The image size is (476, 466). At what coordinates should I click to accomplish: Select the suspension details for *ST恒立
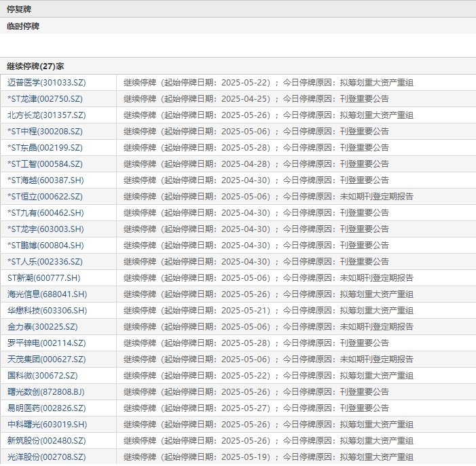(x=268, y=197)
